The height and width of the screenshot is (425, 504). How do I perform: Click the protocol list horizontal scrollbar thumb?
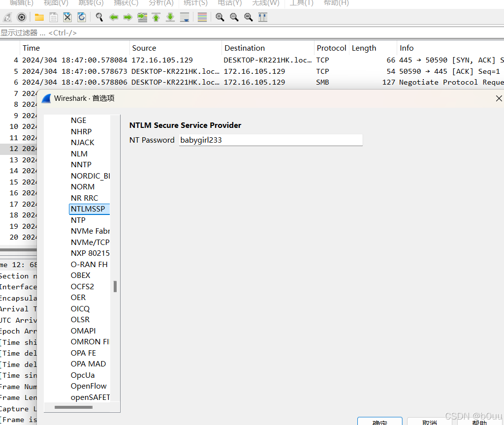tap(74, 407)
